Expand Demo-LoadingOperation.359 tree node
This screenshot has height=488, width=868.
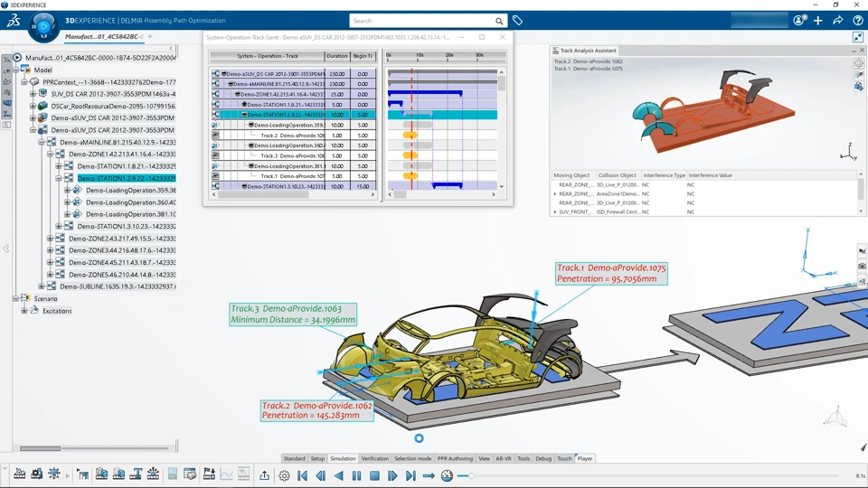(68, 190)
